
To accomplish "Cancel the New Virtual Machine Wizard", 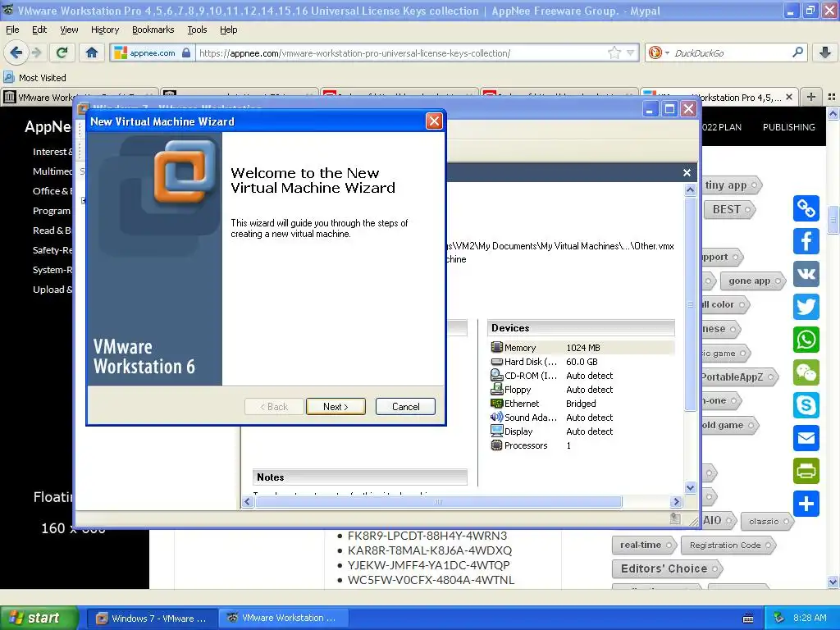I will (x=405, y=407).
